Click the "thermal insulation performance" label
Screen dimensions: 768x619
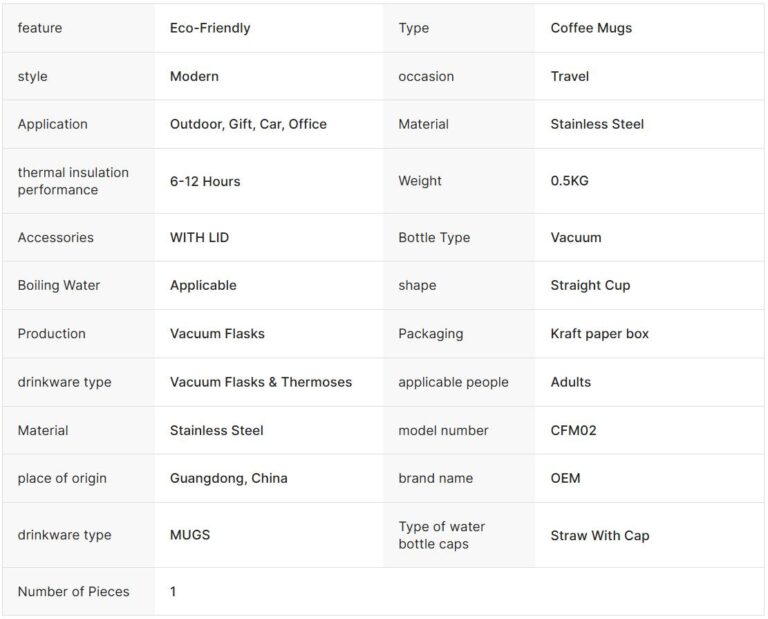click(73, 181)
